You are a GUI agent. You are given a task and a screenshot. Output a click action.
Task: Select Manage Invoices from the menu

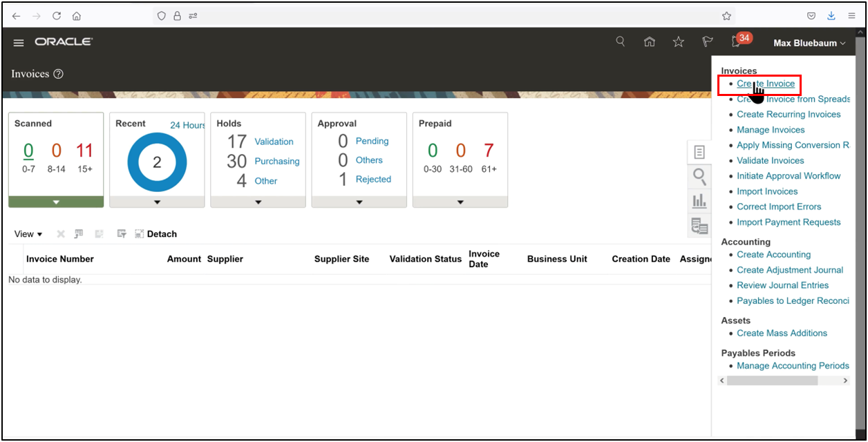[770, 129]
